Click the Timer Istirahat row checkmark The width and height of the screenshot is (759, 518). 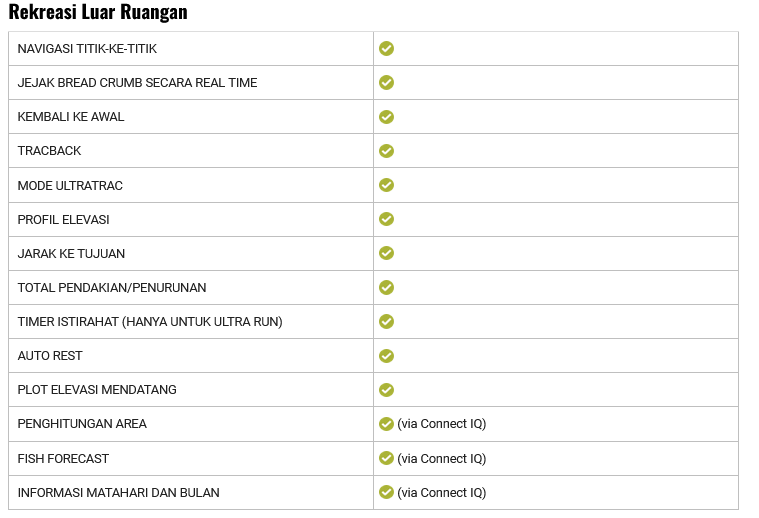pyautogui.click(x=386, y=322)
